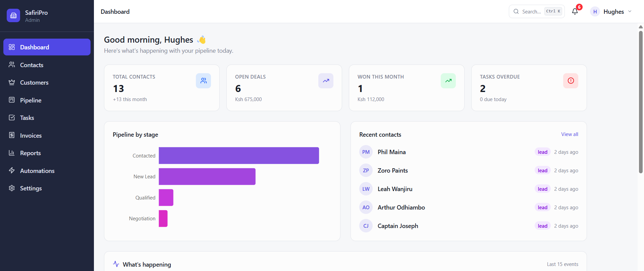
Task: Open the Reports section
Action: [47, 153]
